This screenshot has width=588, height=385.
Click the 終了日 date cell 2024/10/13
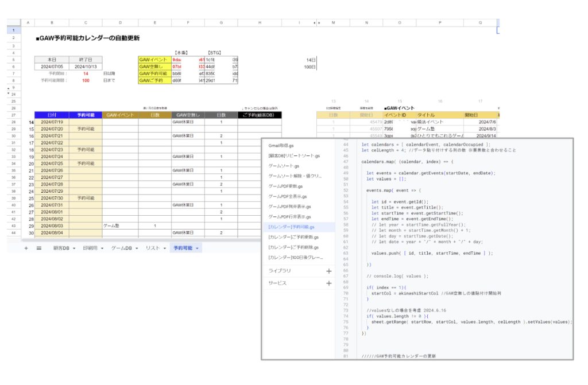coord(86,67)
